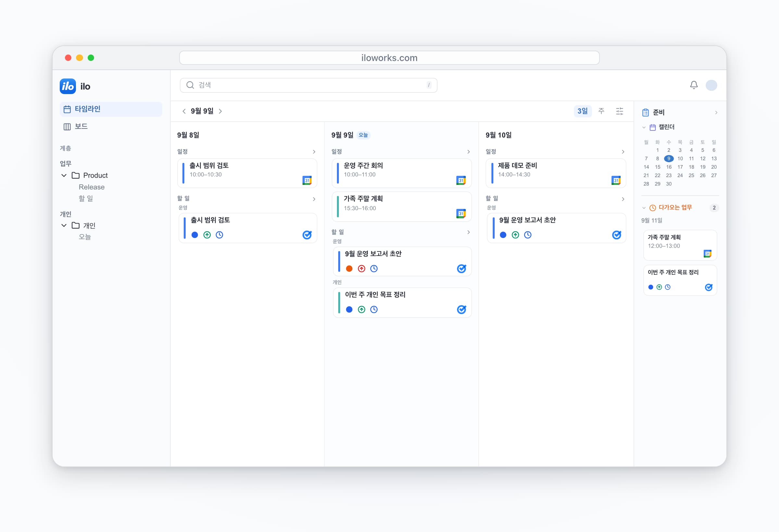Expand 9월 9일 할 일 section chevron
Screen dimensions: 779x532
click(469, 232)
